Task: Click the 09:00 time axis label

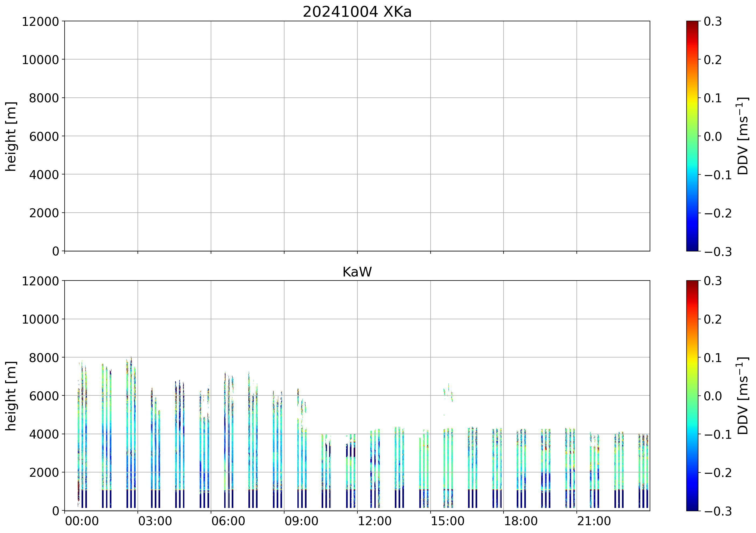Action: (x=301, y=521)
